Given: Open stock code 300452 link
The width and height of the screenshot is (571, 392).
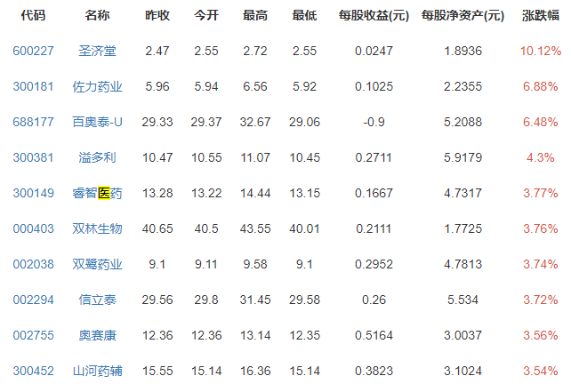Looking at the screenshot, I should 33,371.
